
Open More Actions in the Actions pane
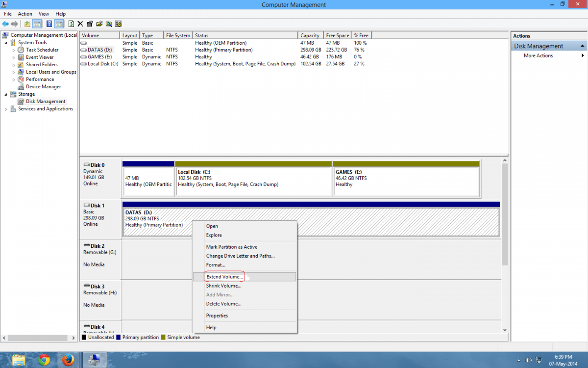click(x=538, y=55)
